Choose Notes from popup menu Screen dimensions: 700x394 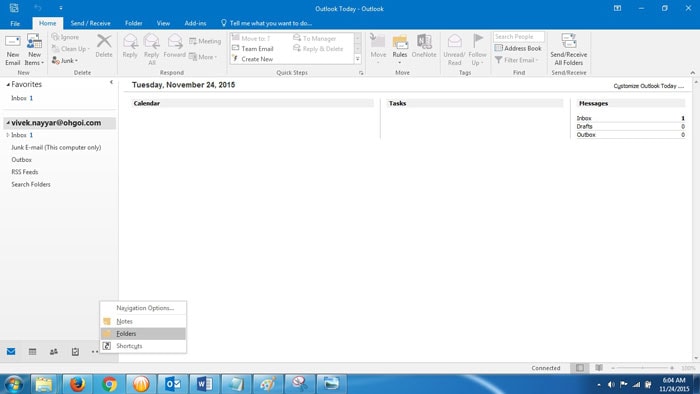[x=143, y=321]
